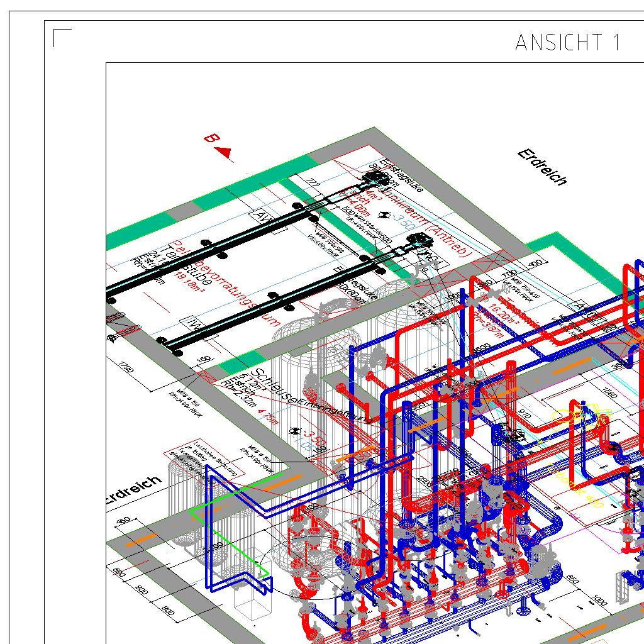The height and width of the screenshot is (644, 644).
Task: Click the sheet corner bracket mark
Action: click(62, 37)
